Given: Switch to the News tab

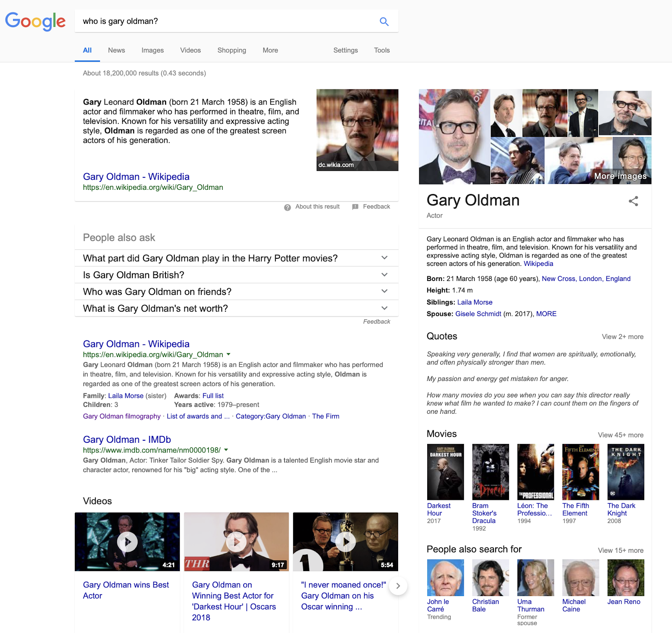Looking at the screenshot, I should coord(116,50).
